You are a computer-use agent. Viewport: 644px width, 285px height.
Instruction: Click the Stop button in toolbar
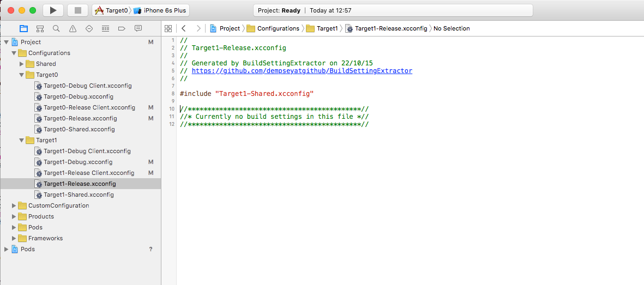click(x=77, y=10)
